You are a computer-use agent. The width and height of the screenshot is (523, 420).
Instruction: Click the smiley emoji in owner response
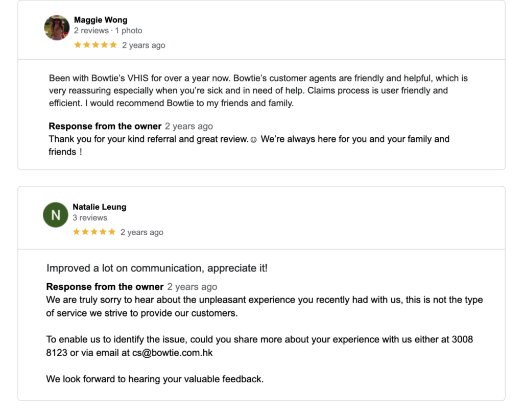tap(253, 139)
